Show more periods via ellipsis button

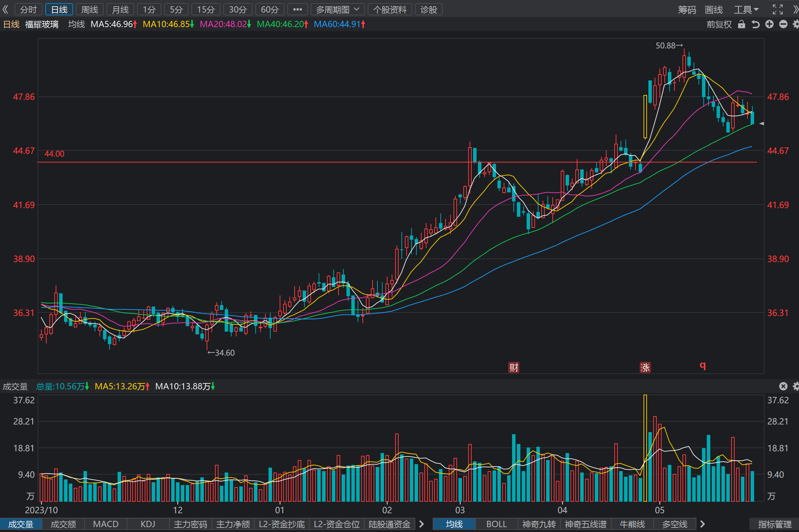[297, 9]
